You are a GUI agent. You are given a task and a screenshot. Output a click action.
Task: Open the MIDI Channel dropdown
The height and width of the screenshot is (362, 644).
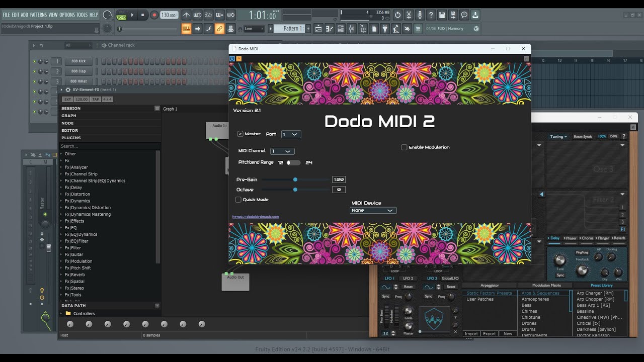point(282,151)
